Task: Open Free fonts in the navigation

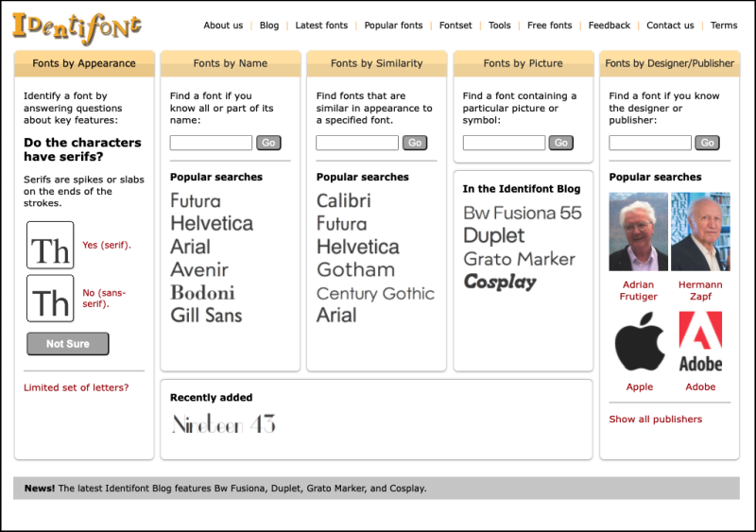Action: [550, 26]
